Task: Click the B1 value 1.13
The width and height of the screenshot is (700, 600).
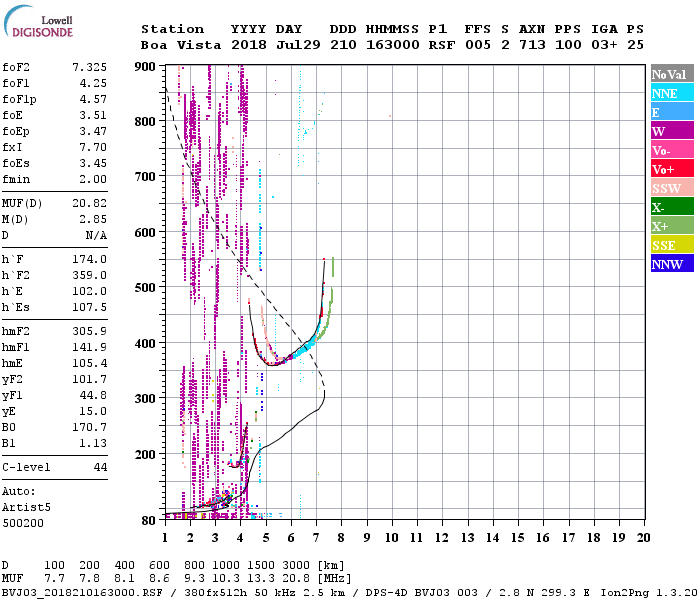Action: [93, 444]
